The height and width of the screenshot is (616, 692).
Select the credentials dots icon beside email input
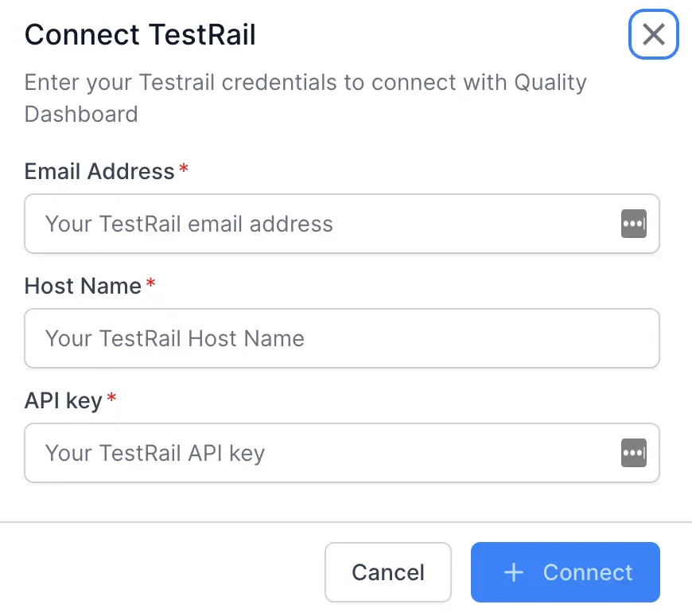pyautogui.click(x=634, y=224)
